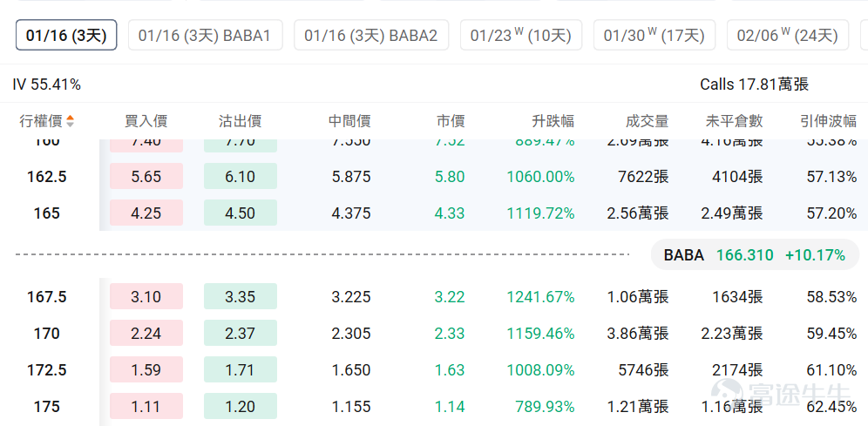Screen dimensions: 868x426
Task: Click bid price 1.59 for strike 172.5
Action: pos(146,369)
